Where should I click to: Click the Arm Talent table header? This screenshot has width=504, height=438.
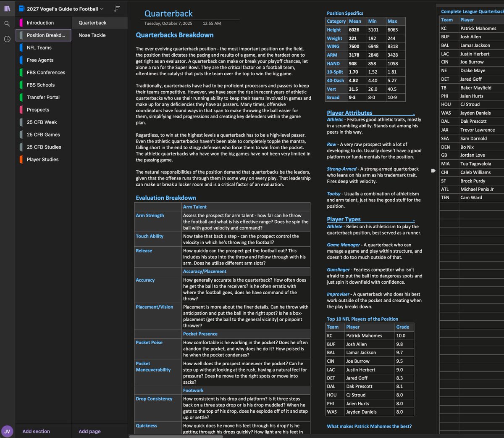(195, 207)
